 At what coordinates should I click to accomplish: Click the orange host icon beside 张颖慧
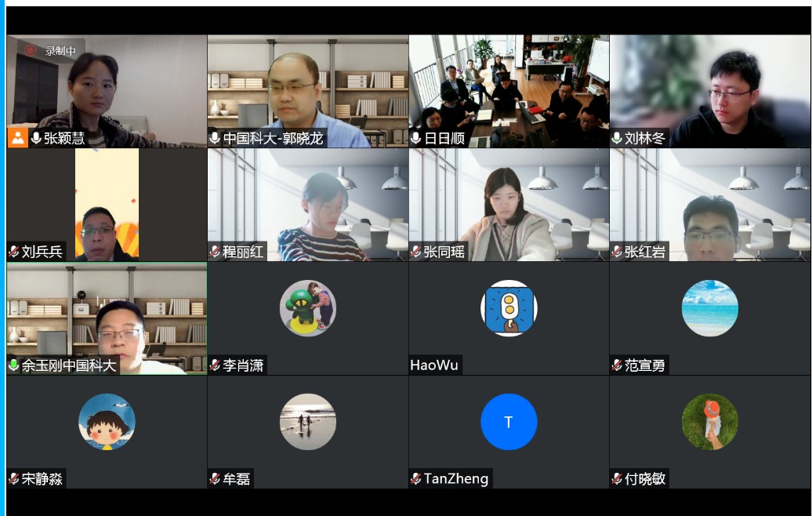click(17, 138)
